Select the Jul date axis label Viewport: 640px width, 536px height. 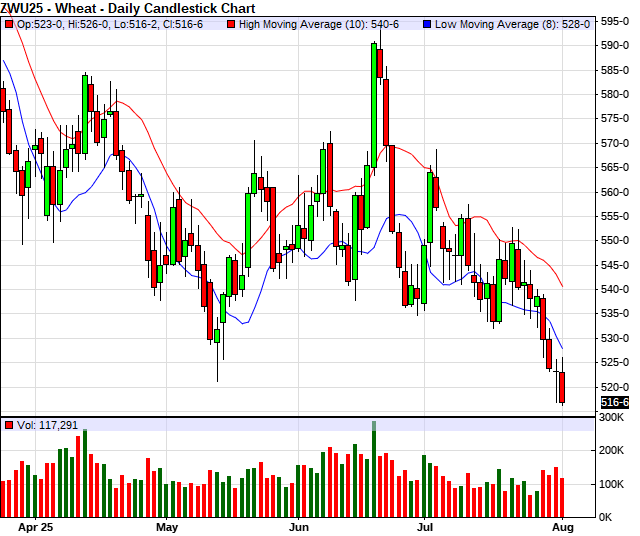[x=427, y=525]
